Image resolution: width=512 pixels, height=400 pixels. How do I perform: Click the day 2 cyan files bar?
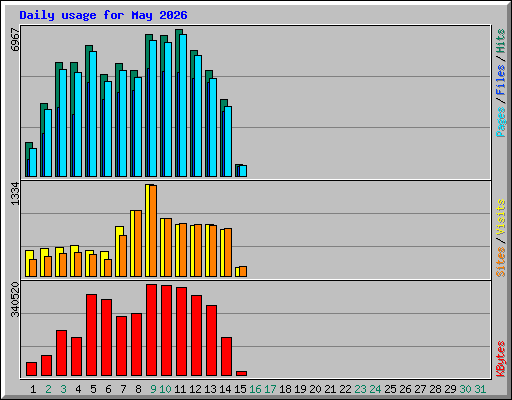tap(48, 143)
